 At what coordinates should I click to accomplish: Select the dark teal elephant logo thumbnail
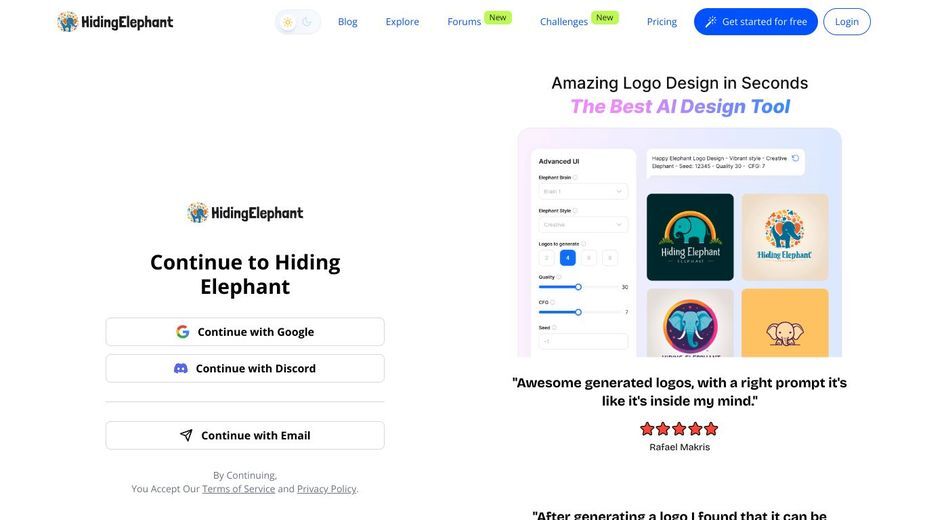[x=690, y=237]
